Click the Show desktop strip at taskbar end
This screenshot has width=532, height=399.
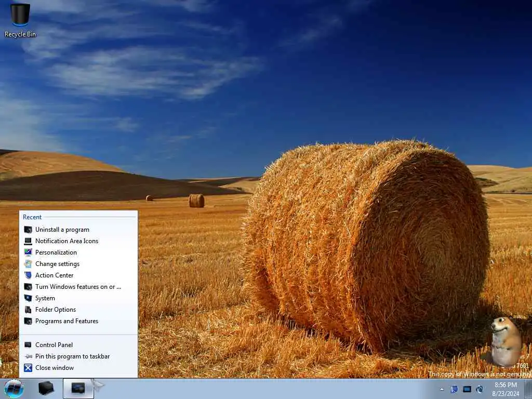pos(528,389)
